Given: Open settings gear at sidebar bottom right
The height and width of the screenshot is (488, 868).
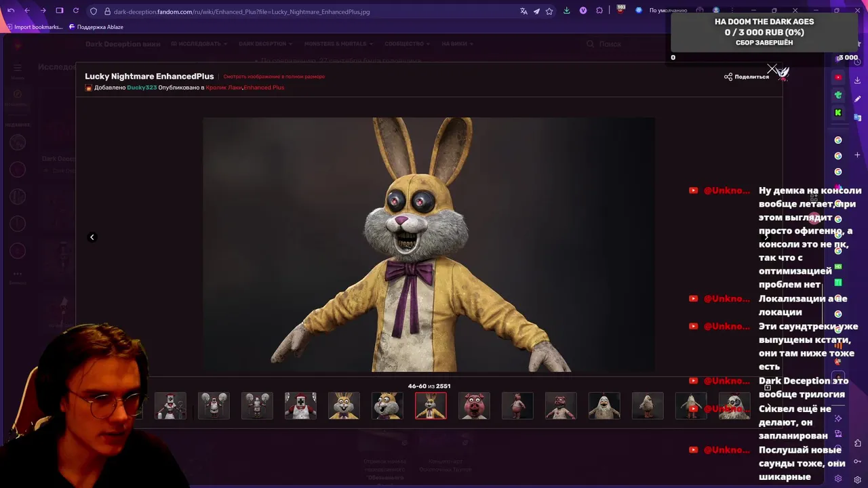Looking at the screenshot, I should point(857,479).
